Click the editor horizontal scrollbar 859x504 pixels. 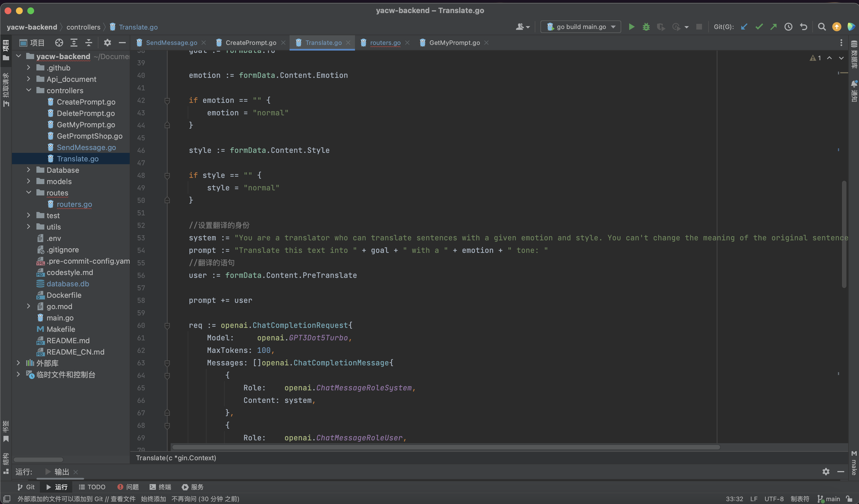click(443, 447)
